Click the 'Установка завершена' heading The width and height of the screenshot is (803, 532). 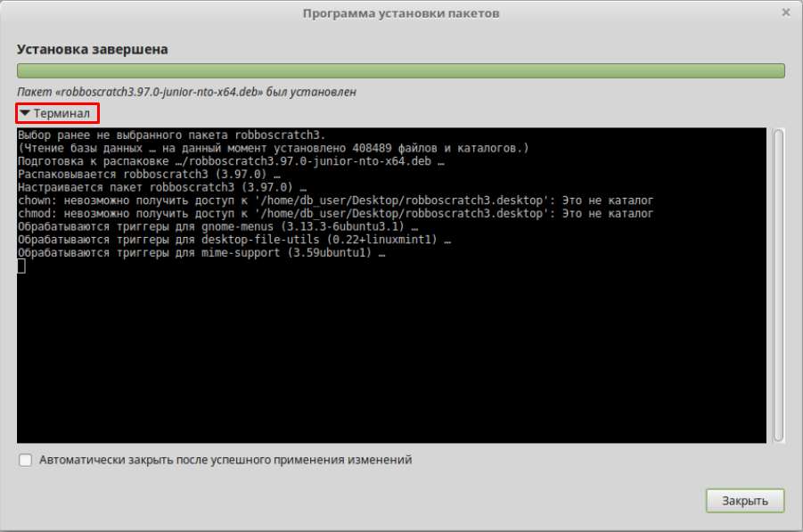tap(92, 49)
